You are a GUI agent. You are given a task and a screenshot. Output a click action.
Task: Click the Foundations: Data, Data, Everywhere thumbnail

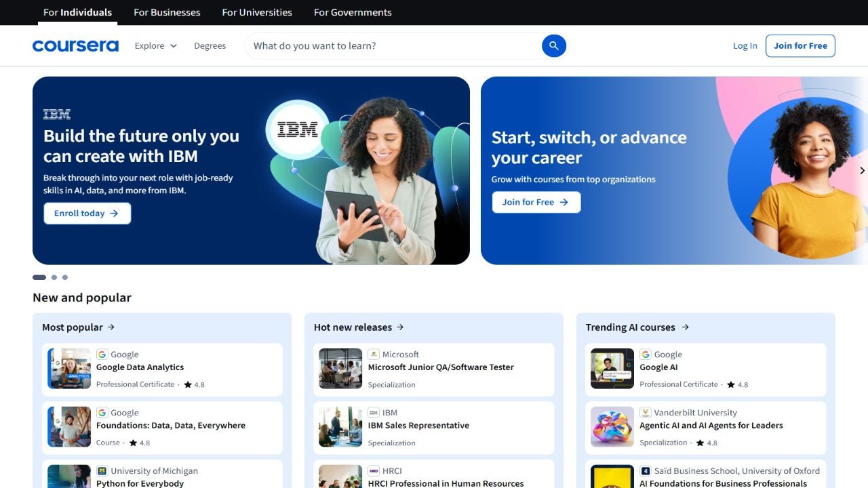[69, 427]
